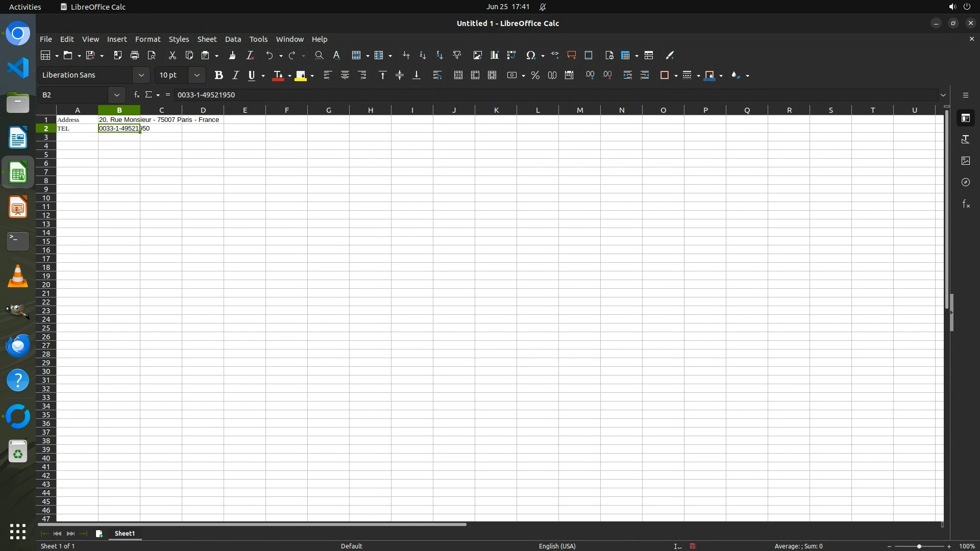Toggle Bold formatting

[218, 75]
